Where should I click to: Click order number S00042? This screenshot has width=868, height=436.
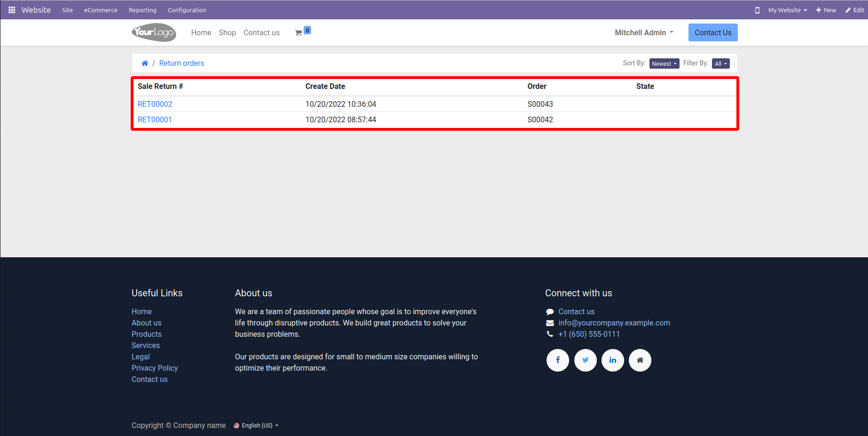pyautogui.click(x=540, y=119)
